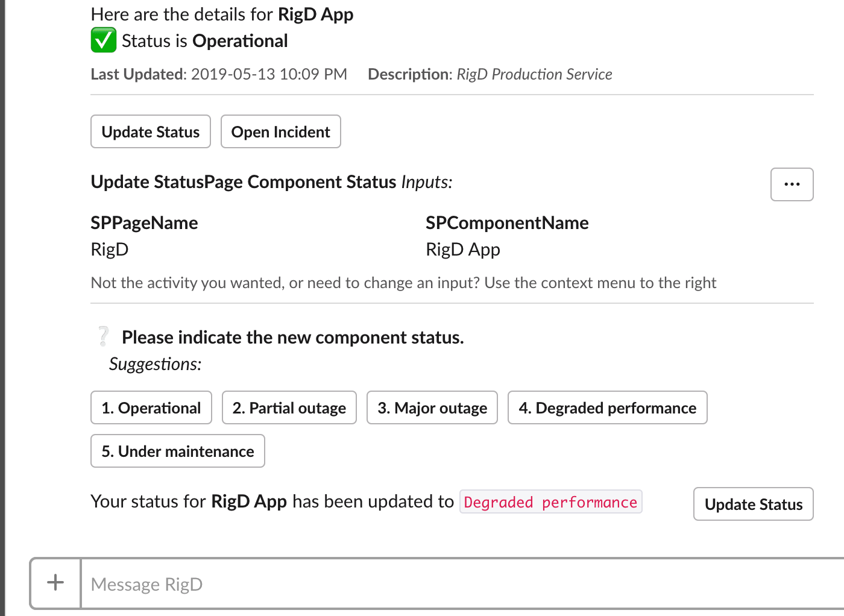Choose Under maintenance status suggestion
Viewport: 844px width, 616px height.
coord(177,451)
